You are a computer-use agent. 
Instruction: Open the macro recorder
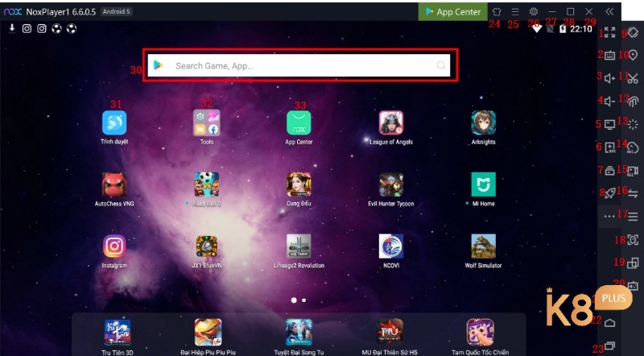[633, 147]
